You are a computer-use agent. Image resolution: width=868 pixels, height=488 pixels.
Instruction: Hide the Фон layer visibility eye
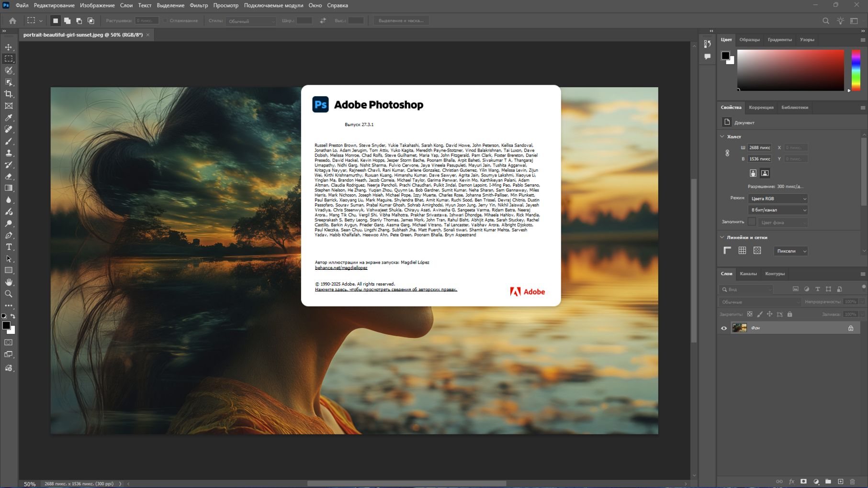point(724,328)
